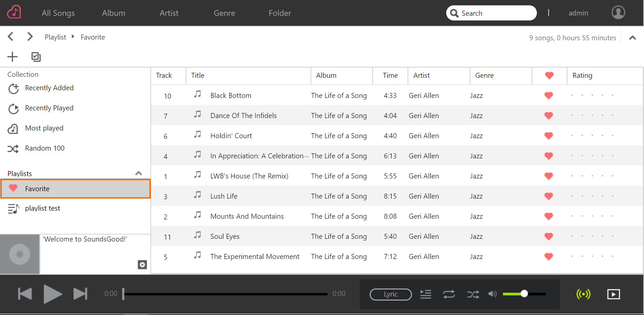
Task: Collapse the Playlists section
Action: tap(138, 173)
